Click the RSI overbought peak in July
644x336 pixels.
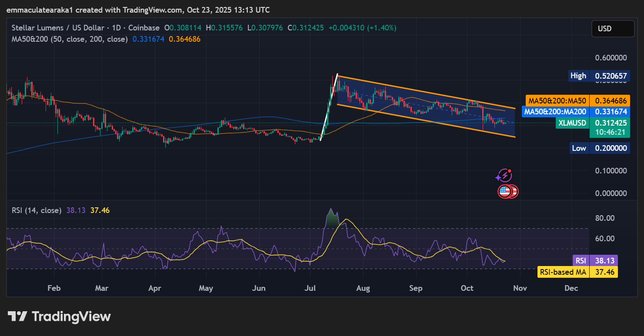point(332,210)
